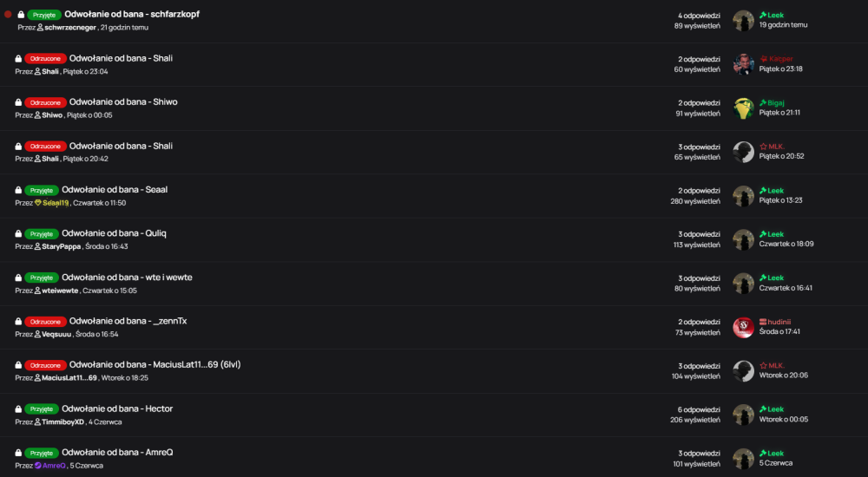Viewport: 868px width, 477px height.
Task: Open topic Odwołanie od bana - wte i wewte
Action: tap(127, 278)
